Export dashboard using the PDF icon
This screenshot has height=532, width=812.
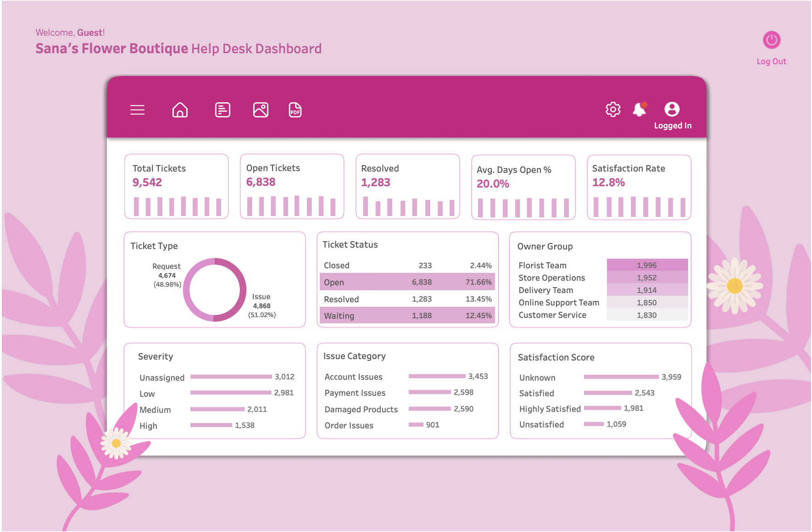pyautogui.click(x=295, y=110)
